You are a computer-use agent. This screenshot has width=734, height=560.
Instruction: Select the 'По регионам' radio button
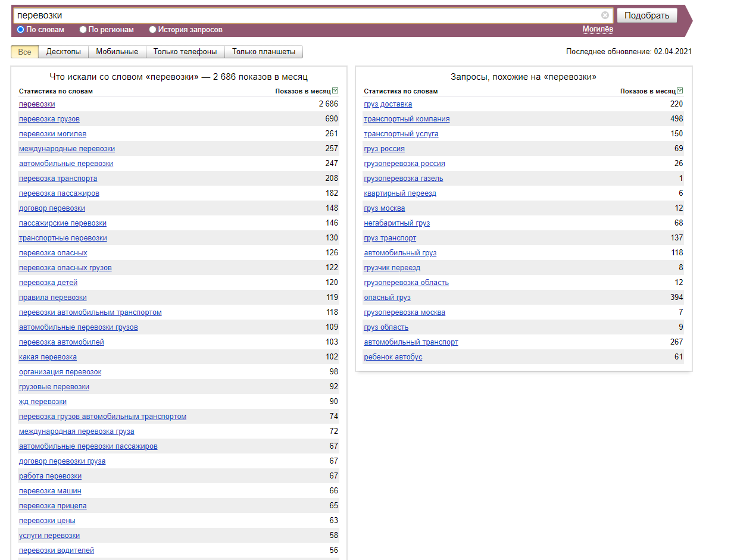(x=83, y=29)
